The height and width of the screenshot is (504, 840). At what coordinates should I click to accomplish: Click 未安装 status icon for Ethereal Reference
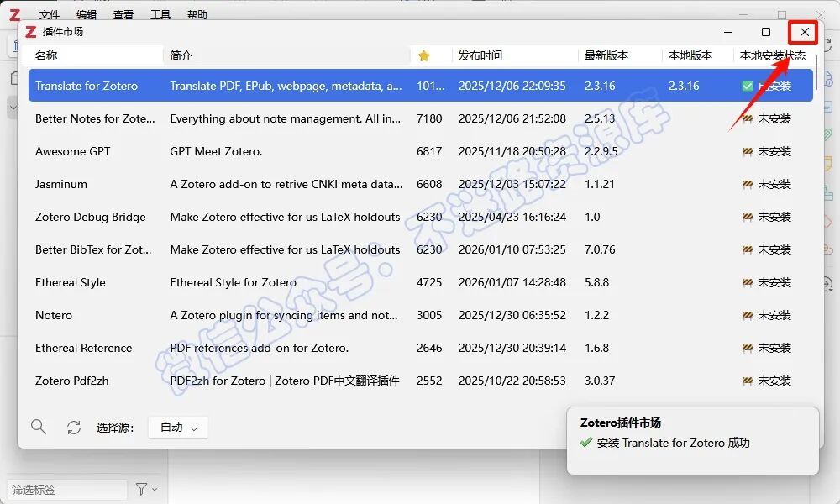pyautogui.click(x=748, y=348)
